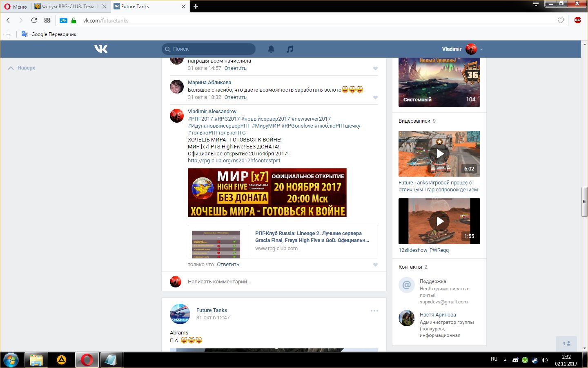Open the music note player icon
This screenshot has height=368, width=588.
pos(290,49)
